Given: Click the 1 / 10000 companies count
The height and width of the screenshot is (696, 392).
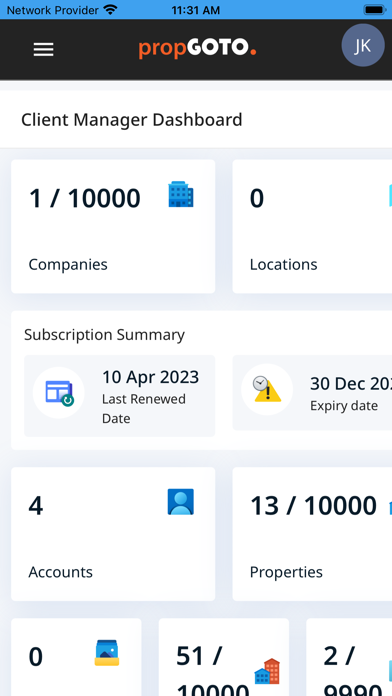Looking at the screenshot, I should coord(84,198).
